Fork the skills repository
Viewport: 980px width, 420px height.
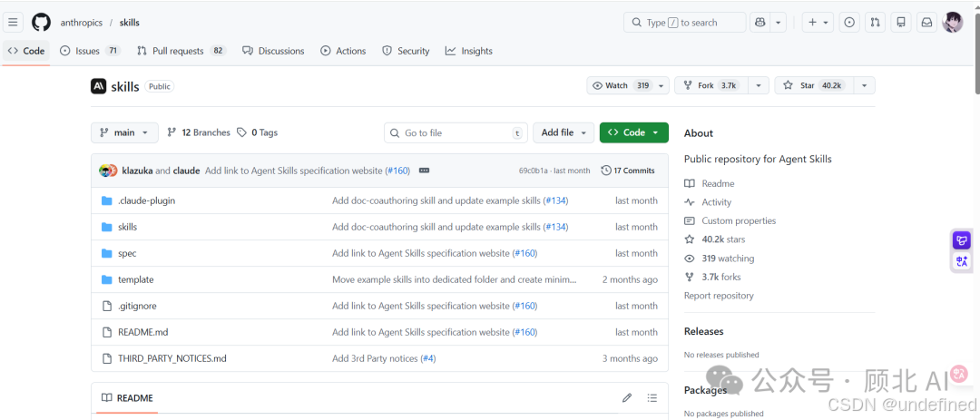coord(711,85)
